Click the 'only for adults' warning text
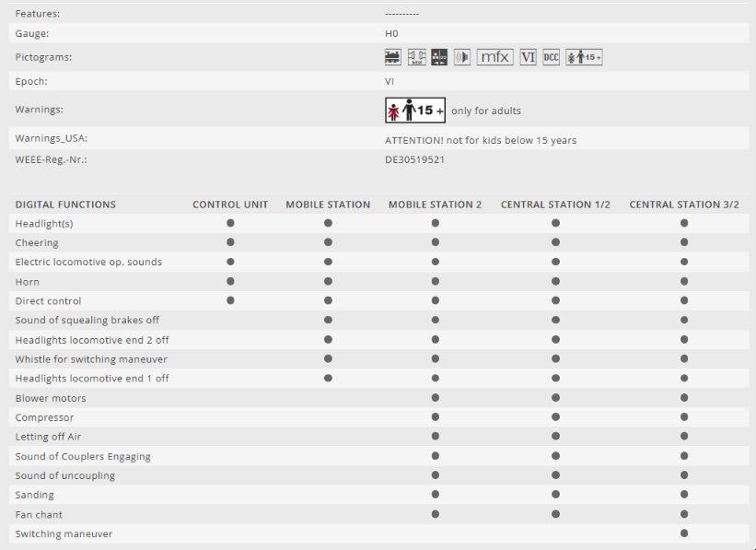 click(x=486, y=111)
